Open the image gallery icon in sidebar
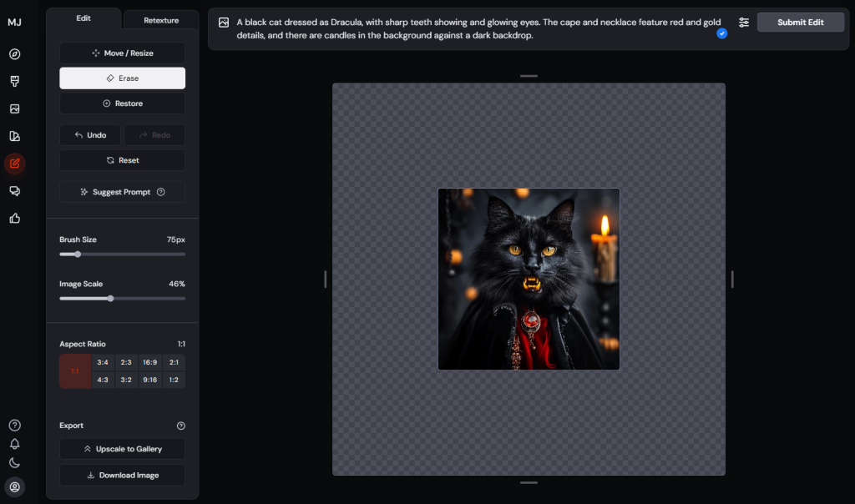The width and height of the screenshot is (855, 504). coord(14,108)
